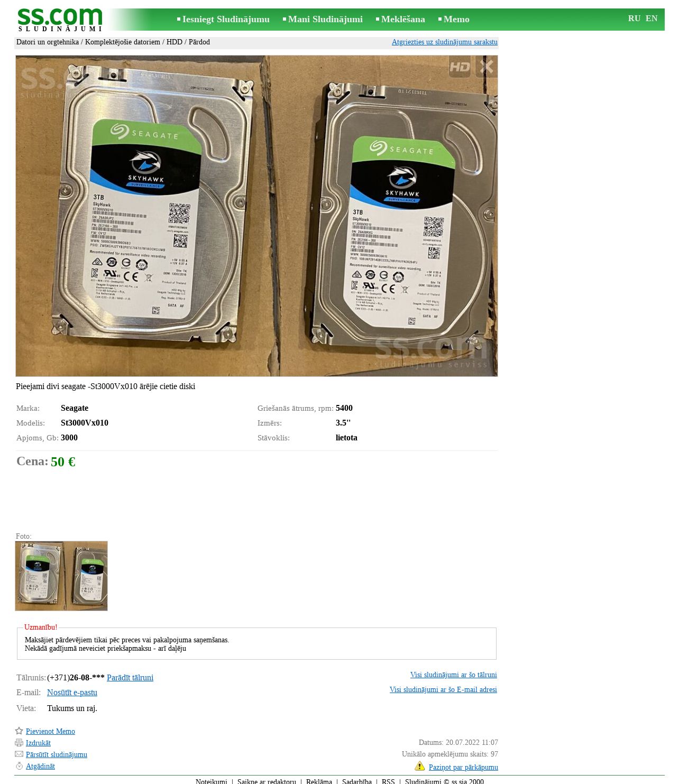This screenshot has height=784, width=679.
Task: Switch site language to RU
Action: point(634,19)
